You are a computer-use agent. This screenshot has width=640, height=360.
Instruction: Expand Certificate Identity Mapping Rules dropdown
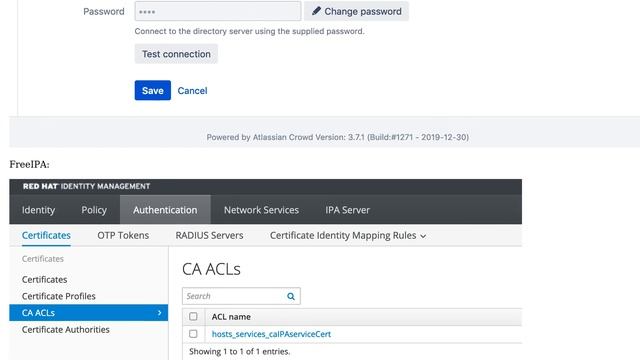348,236
